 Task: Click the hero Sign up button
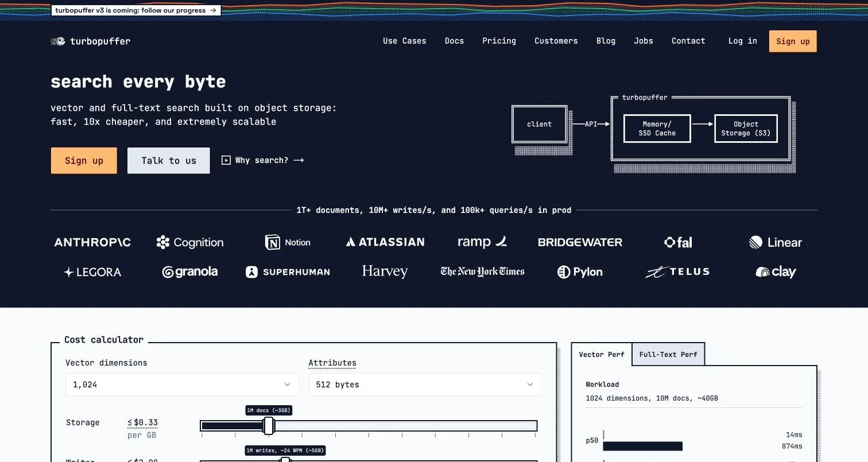coord(84,160)
